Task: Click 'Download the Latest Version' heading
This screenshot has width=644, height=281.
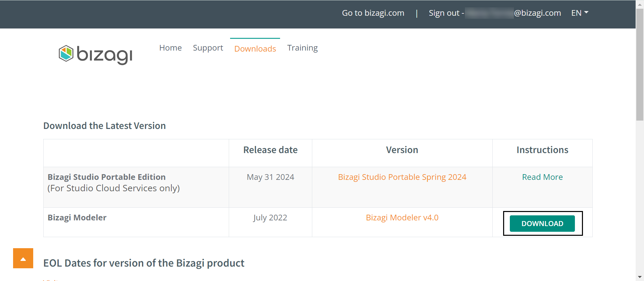Action: 105,126
